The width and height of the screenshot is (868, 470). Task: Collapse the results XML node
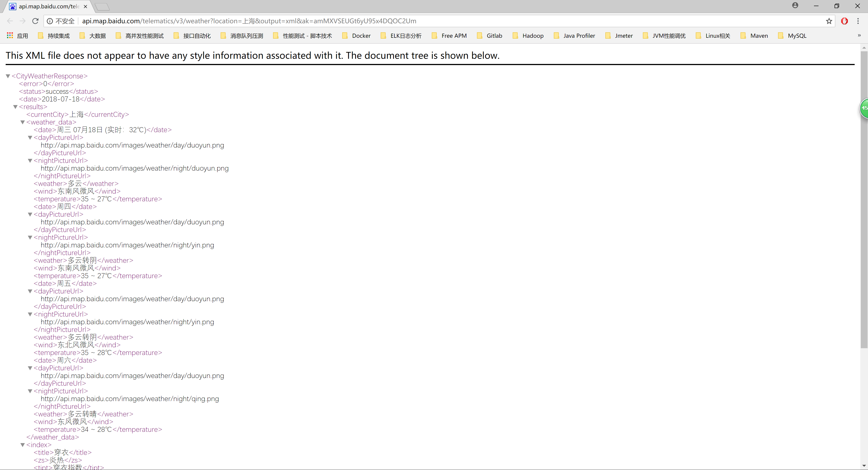[x=15, y=107]
